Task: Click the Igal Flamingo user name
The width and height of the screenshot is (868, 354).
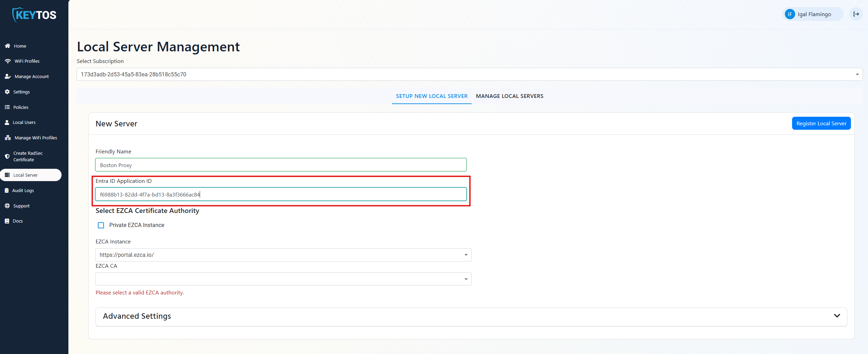Action: point(814,14)
